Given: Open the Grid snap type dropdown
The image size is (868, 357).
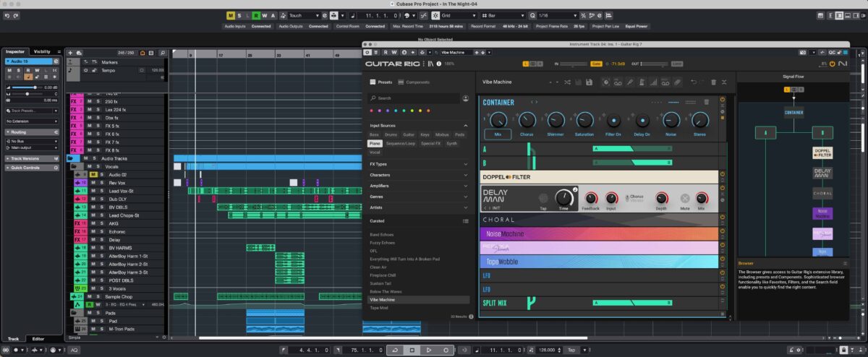Looking at the screenshot, I should [x=458, y=15].
